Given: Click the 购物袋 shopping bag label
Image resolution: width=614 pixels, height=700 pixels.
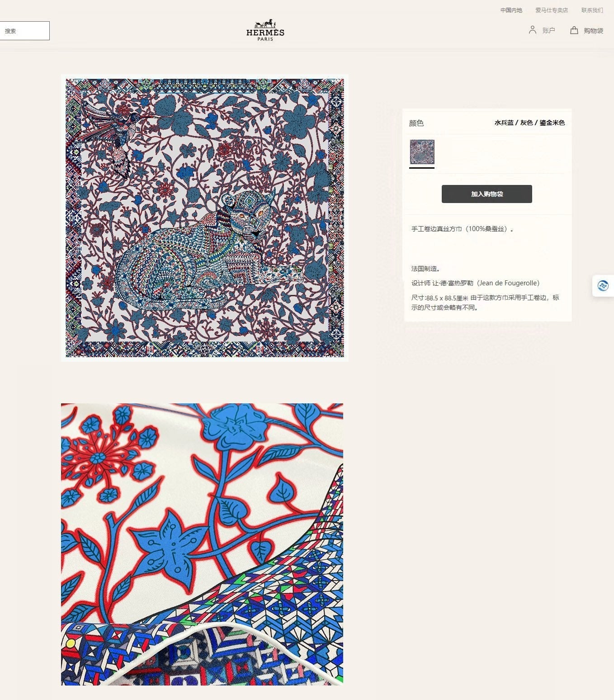Looking at the screenshot, I should [x=594, y=31].
